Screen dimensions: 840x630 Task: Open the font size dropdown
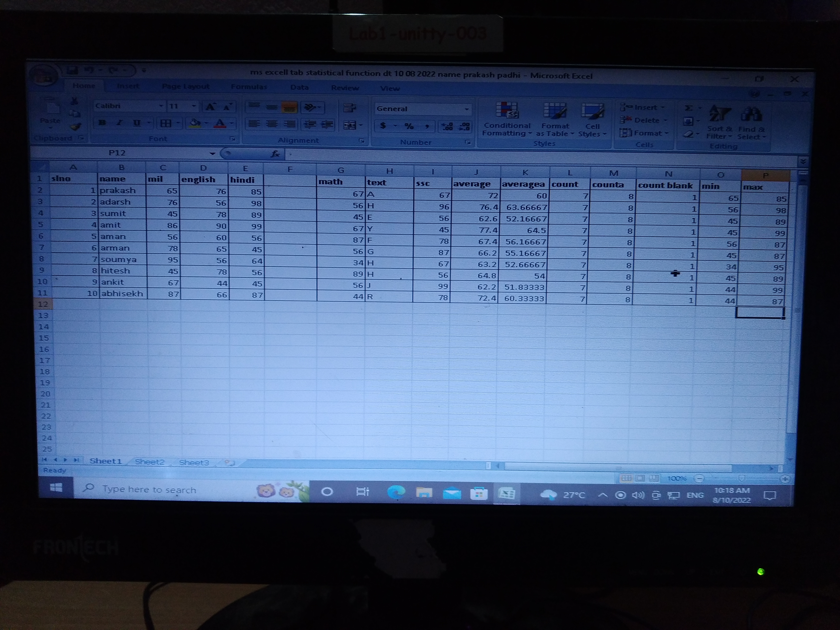tap(194, 106)
